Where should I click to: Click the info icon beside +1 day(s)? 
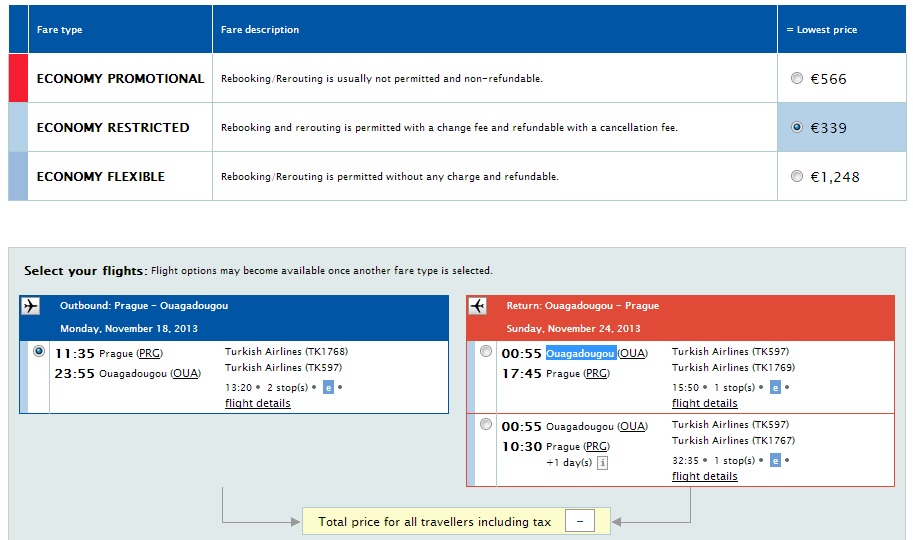(x=603, y=463)
